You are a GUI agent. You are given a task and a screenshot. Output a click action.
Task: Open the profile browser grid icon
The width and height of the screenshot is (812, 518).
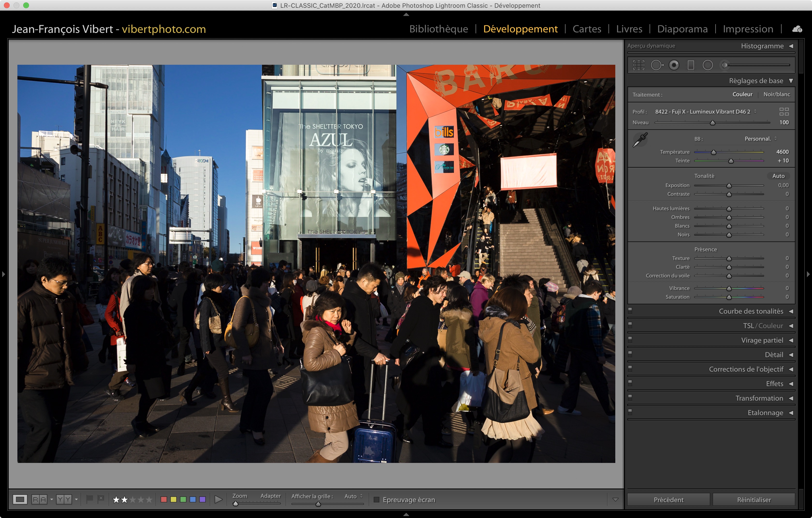[x=784, y=112]
